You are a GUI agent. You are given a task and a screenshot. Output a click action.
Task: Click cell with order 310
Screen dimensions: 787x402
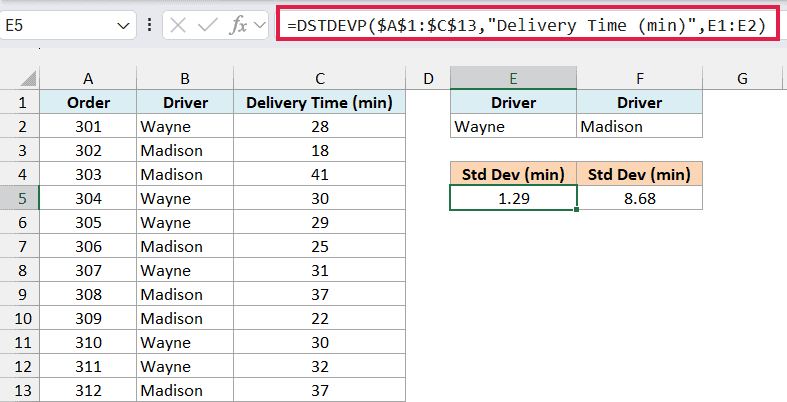[88, 342]
